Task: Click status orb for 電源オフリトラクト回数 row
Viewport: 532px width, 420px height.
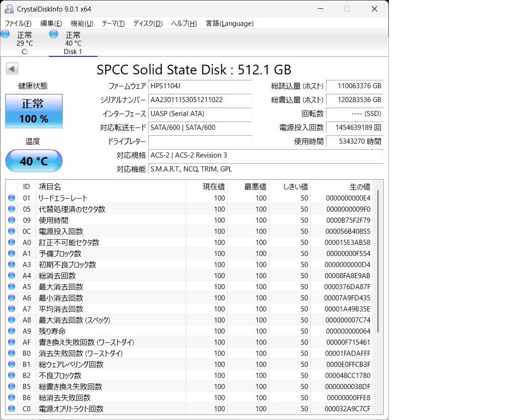Action: (12, 409)
